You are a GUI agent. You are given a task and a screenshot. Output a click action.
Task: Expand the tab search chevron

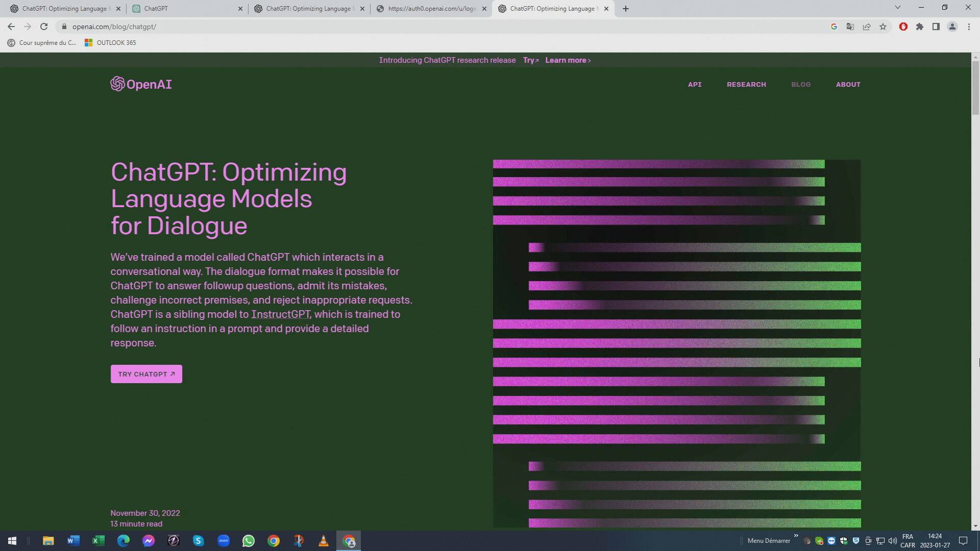point(898,8)
